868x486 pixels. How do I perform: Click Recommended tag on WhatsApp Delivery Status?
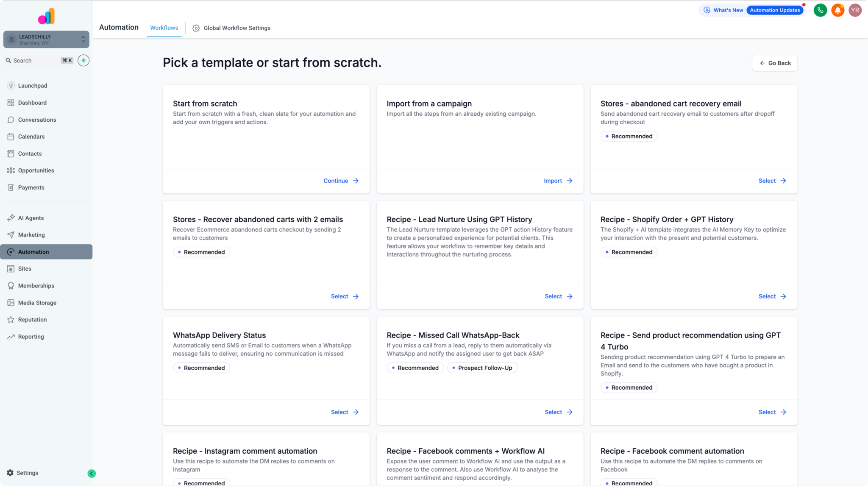(x=201, y=368)
